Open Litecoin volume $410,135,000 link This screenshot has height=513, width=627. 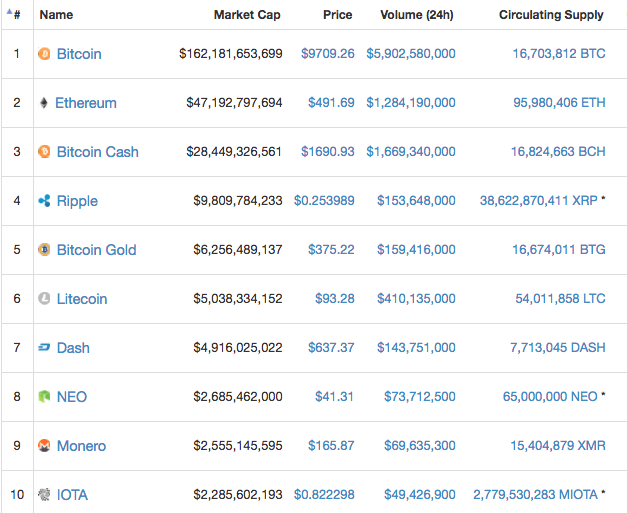[416, 299]
